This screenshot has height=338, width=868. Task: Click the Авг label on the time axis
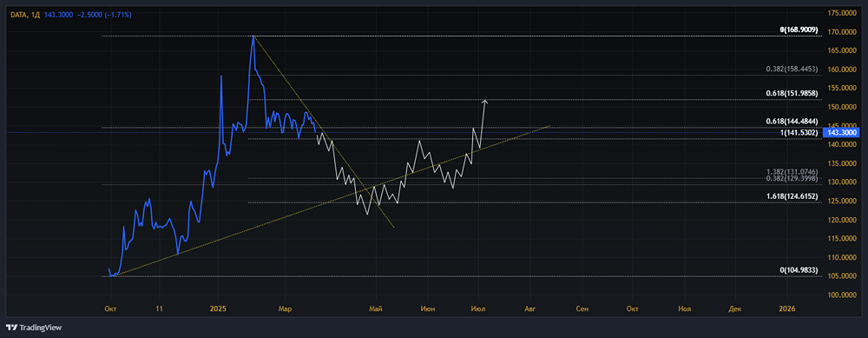click(x=530, y=308)
